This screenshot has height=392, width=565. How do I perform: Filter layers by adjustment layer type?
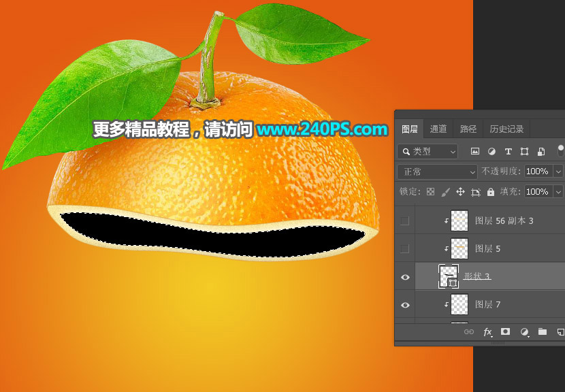491,152
